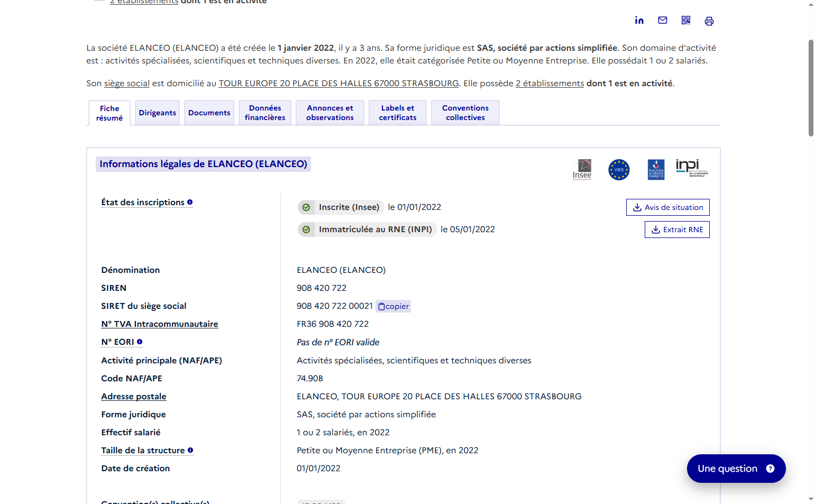Click the Insee logo
The image size is (815, 504).
[582, 170]
